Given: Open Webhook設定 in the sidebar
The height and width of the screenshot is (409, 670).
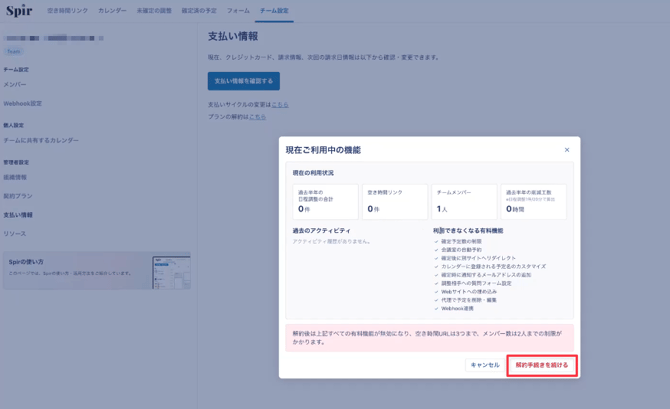Looking at the screenshot, I should pyautogui.click(x=22, y=103).
